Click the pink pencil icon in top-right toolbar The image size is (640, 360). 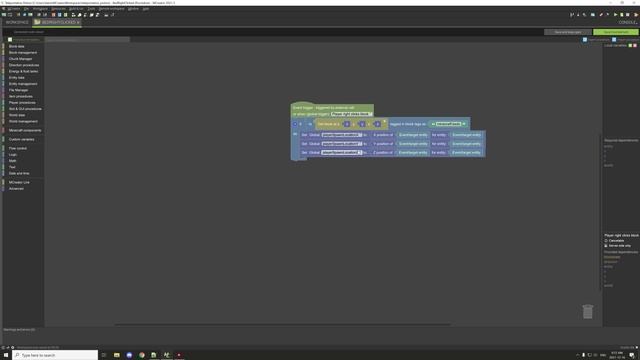pyautogui.click(x=601, y=15)
